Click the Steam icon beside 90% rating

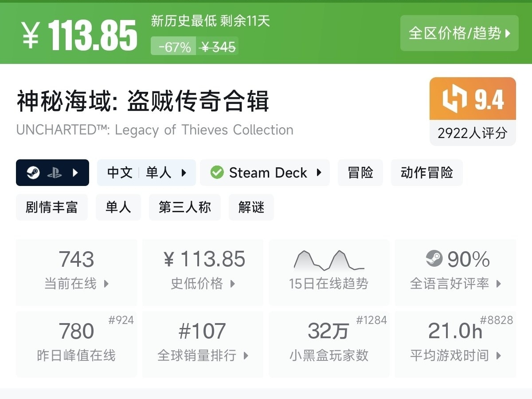coord(434,259)
